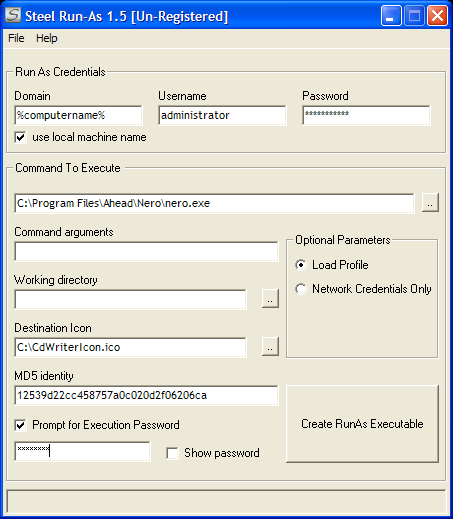Image resolution: width=453 pixels, height=519 pixels.
Task: Click the nero.exe command path field
Action: (214, 203)
